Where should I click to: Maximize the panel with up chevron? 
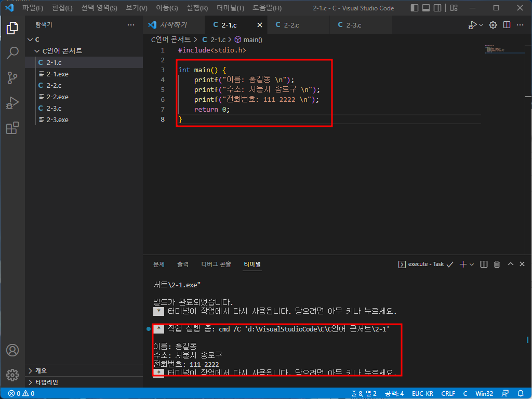(511, 264)
